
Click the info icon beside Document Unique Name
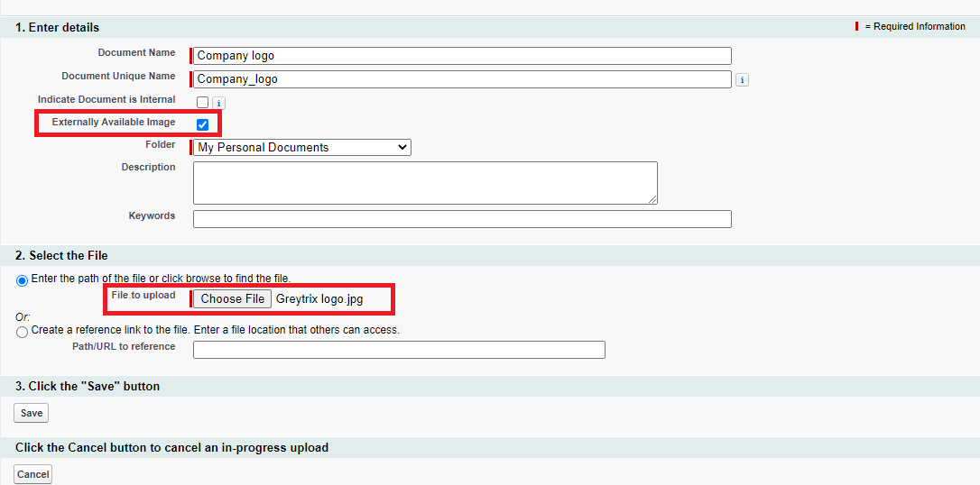click(x=742, y=80)
